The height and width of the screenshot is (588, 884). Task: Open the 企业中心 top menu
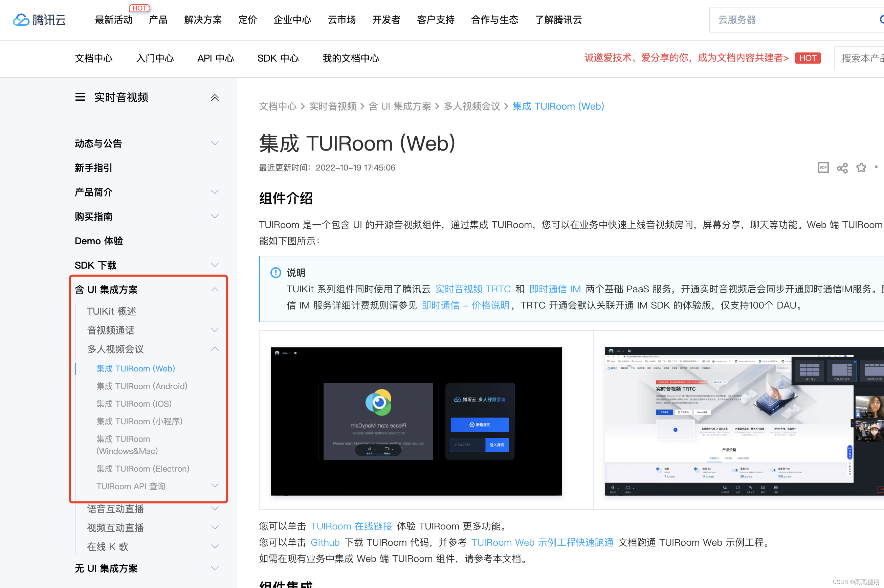tap(292, 20)
